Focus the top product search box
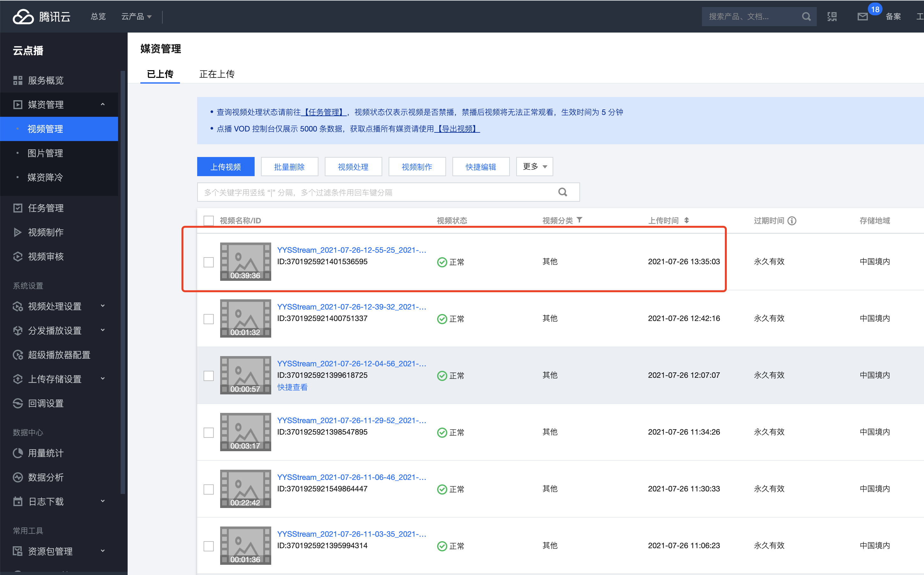Viewport: 924px width, 575px height. coord(759,16)
